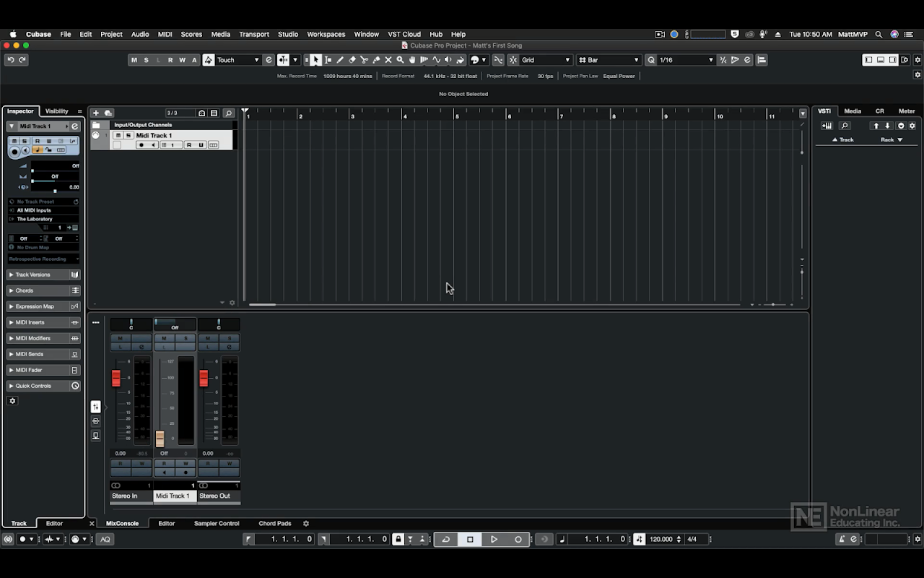
Task: Toggle the left zone visibility button
Action: (868, 60)
